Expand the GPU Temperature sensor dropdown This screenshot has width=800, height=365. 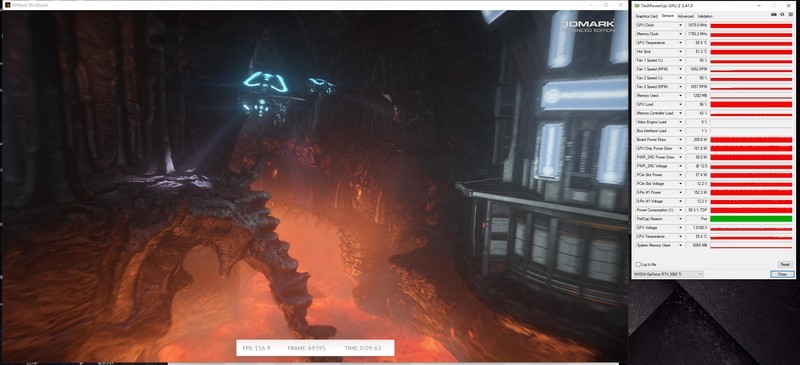680,43
